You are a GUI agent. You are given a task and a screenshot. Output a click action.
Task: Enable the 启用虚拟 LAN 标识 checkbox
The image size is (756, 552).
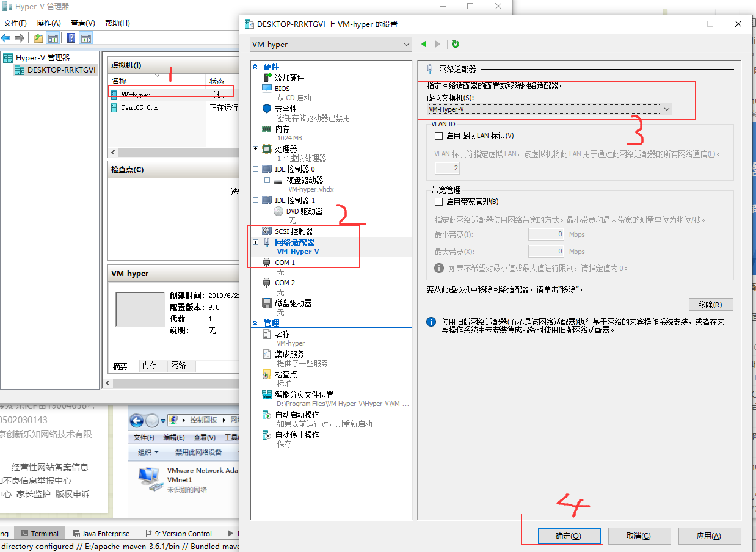pyautogui.click(x=438, y=136)
